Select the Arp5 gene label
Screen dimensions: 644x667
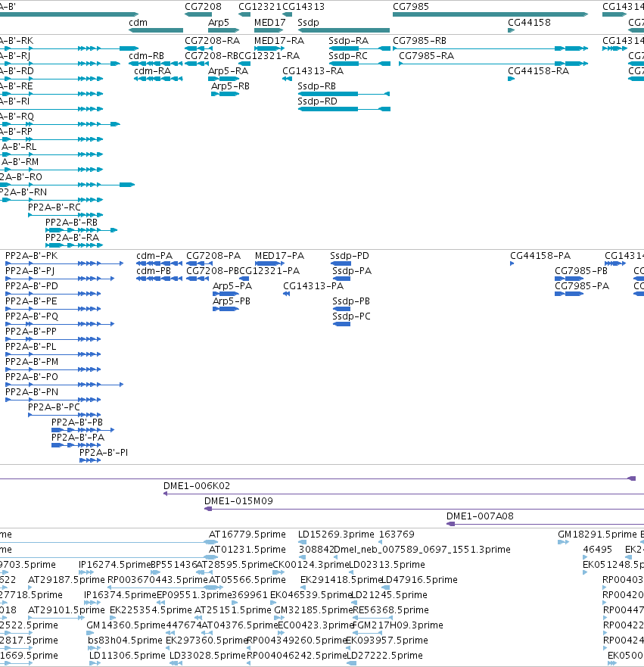[x=219, y=23]
